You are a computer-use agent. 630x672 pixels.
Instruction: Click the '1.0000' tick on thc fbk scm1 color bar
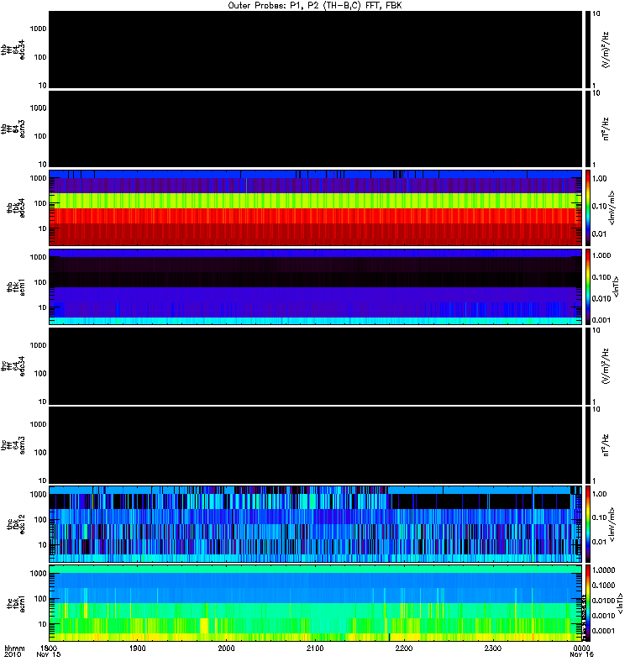point(603,570)
